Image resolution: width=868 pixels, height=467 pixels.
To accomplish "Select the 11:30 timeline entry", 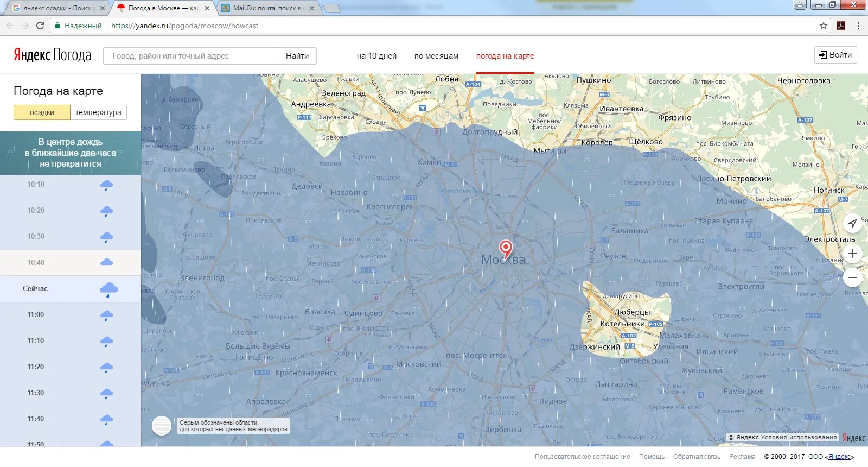I will click(x=71, y=393).
